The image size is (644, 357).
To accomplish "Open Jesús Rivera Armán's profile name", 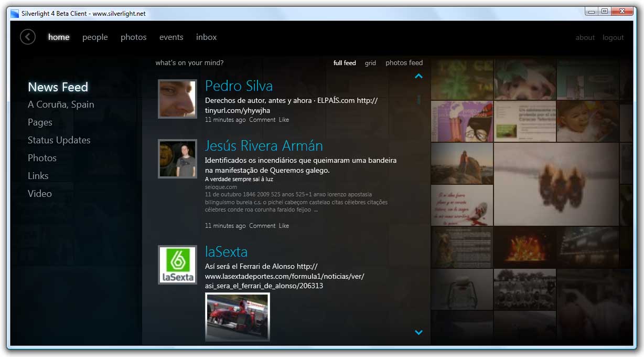I will [264, 146].
